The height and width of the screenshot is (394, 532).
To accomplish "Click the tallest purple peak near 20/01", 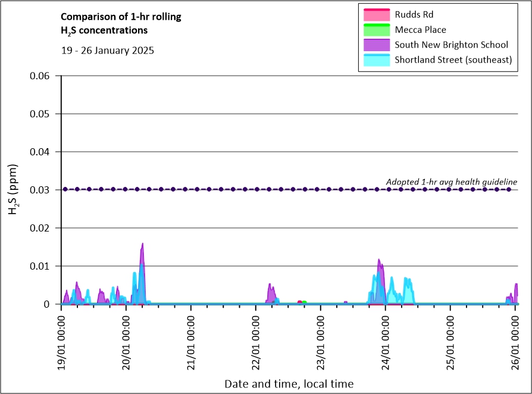I will pyautogui.click(x=142, y=245).
